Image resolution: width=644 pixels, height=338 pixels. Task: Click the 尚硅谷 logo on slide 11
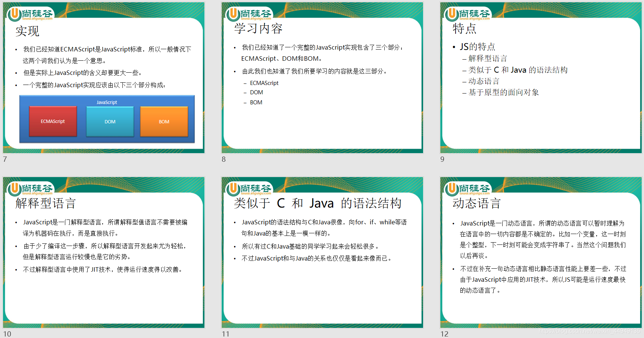tap(250, 189)
